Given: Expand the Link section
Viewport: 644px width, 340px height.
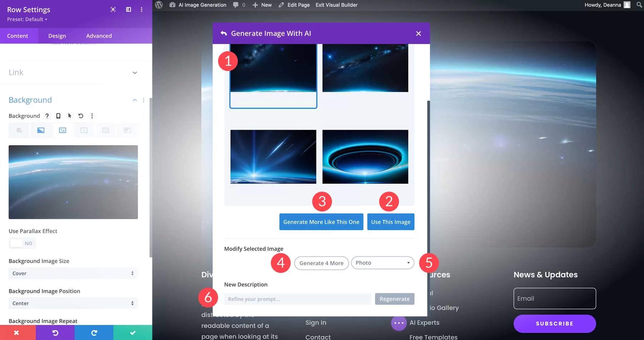Looking at the screenshot, I should (x=73, y=72).
